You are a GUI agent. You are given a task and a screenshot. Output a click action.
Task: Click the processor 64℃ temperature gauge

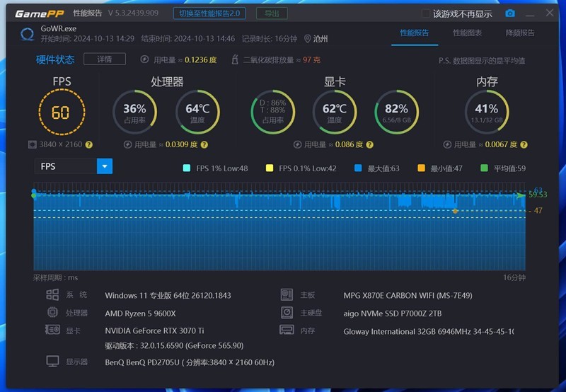[197, 113]
